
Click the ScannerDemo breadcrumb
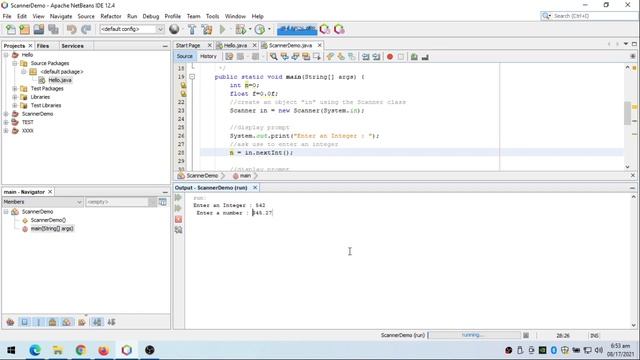click(202, 176)
